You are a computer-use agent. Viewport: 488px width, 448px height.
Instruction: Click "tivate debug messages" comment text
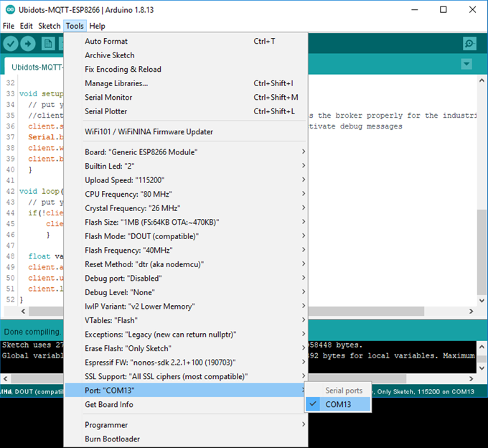pyautogui.click(x=355, y=126)
